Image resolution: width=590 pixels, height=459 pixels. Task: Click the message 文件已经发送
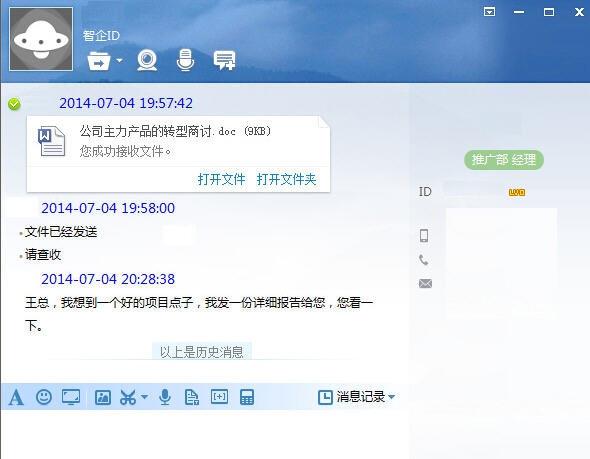click(x=61, y=232)
